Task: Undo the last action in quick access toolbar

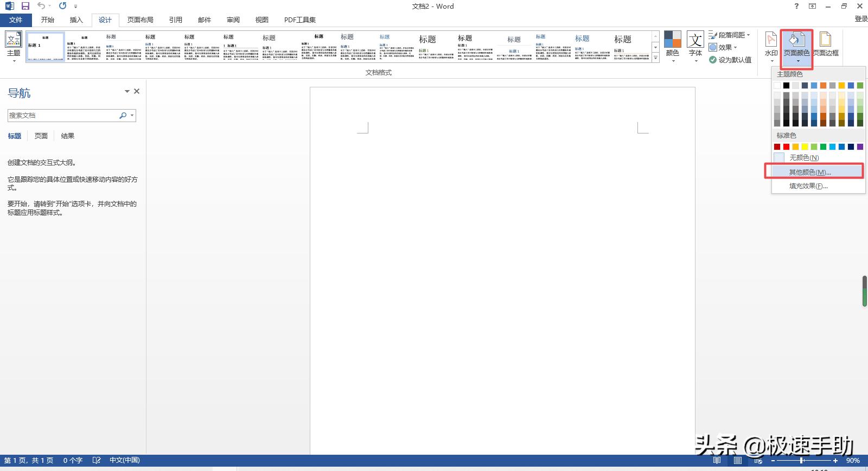Action: tap(41, 6)
